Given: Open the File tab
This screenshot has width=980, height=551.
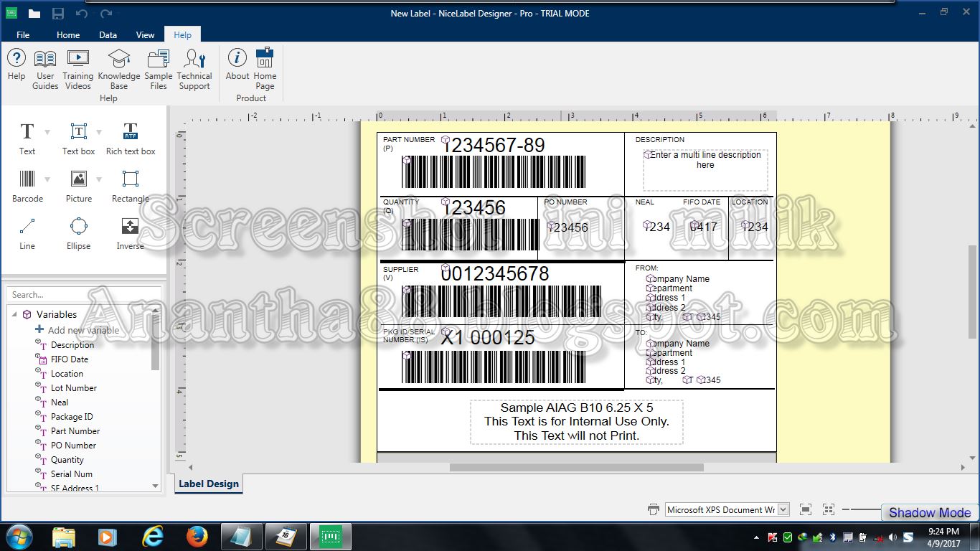Looking at the screenshot, I should 23,34.
